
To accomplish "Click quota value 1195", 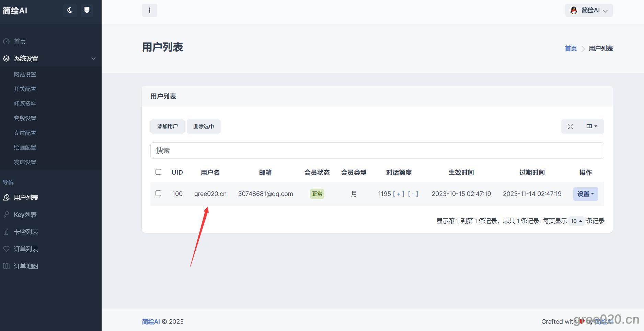I will [x=384, y=194].
